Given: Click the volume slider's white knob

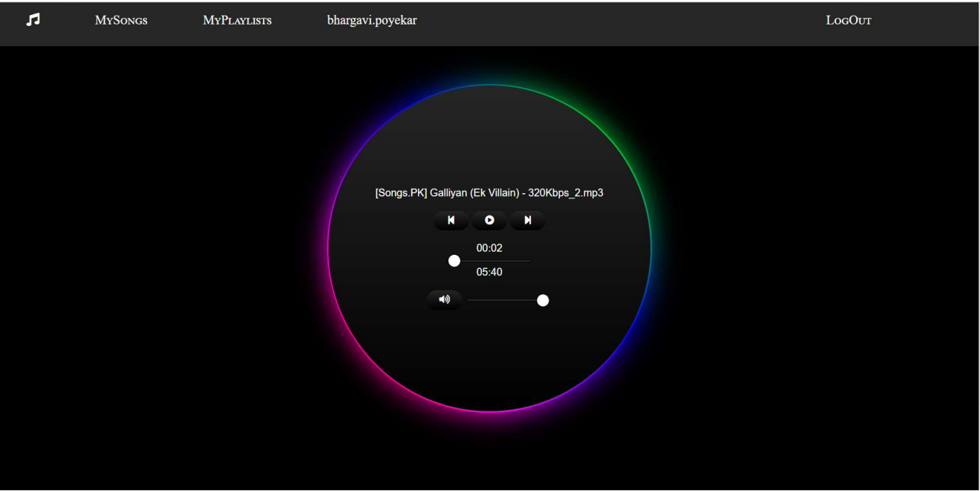Looking at the screenshot, I should pyautogui.click(x=543, y=300).
